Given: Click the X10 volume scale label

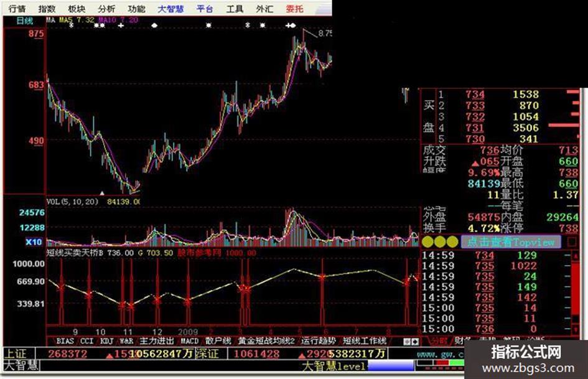Looking at the screenshot, I should click(34, 241).
